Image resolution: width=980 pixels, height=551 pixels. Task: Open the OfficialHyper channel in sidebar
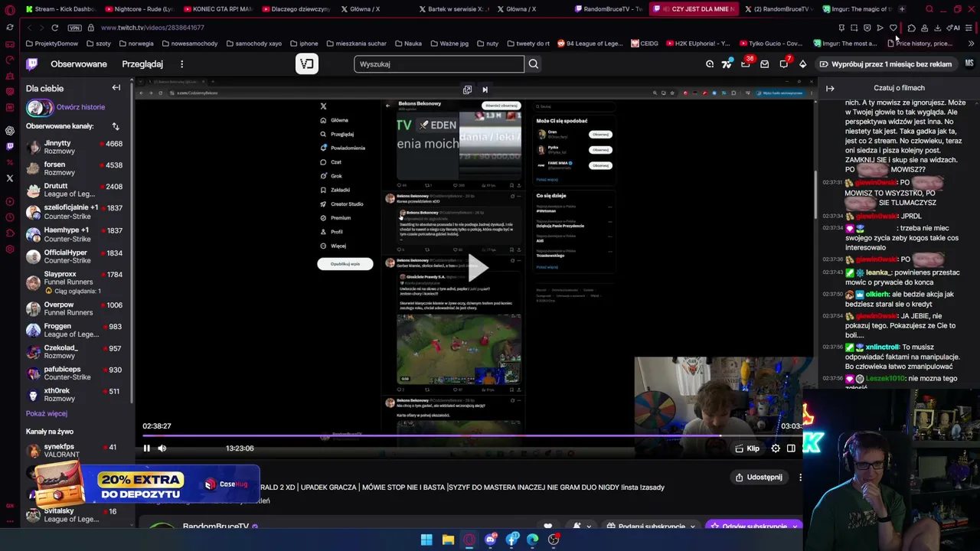click(74, 256)
